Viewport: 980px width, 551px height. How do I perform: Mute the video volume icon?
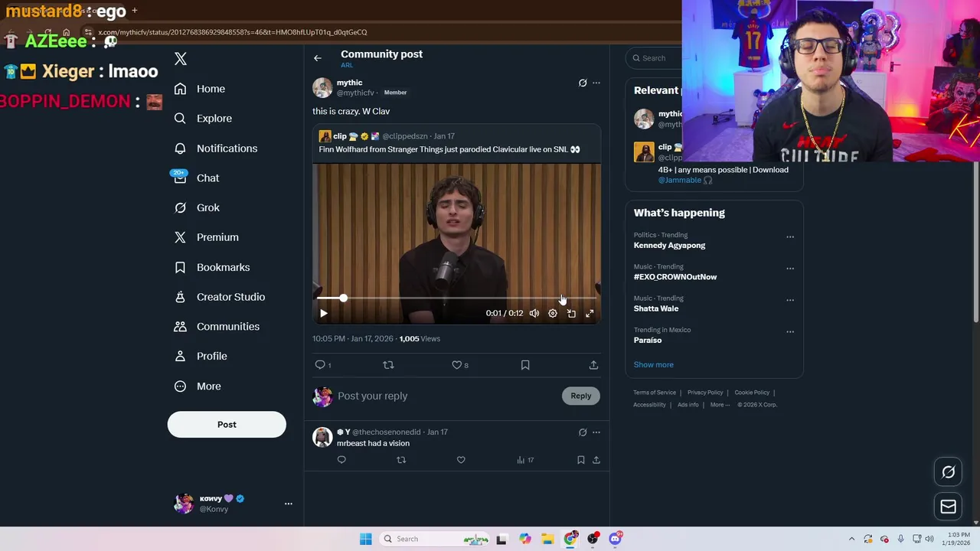click(534, 313)
